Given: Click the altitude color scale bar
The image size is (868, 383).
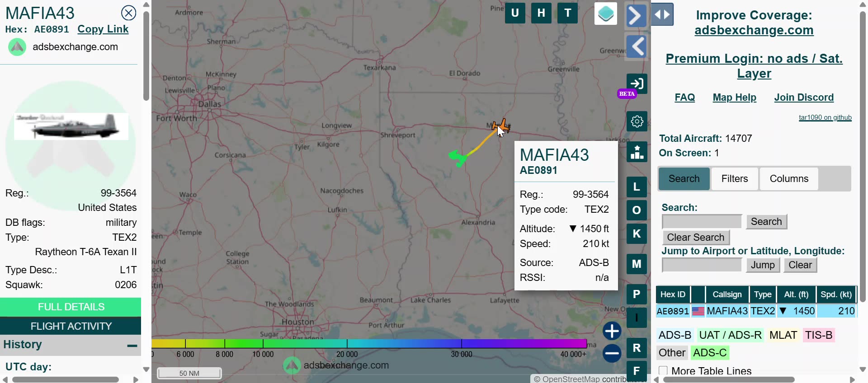Looking at the screenshot, I should (369, 343).
